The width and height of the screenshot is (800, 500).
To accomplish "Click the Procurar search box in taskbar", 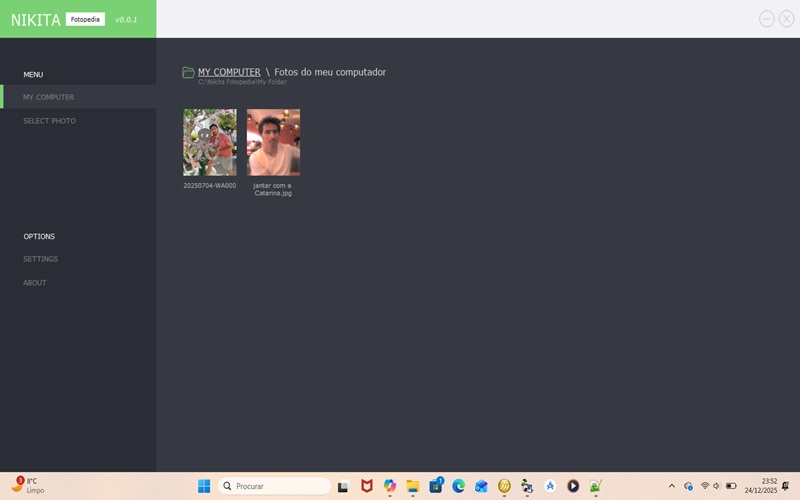I will point(274,486).
